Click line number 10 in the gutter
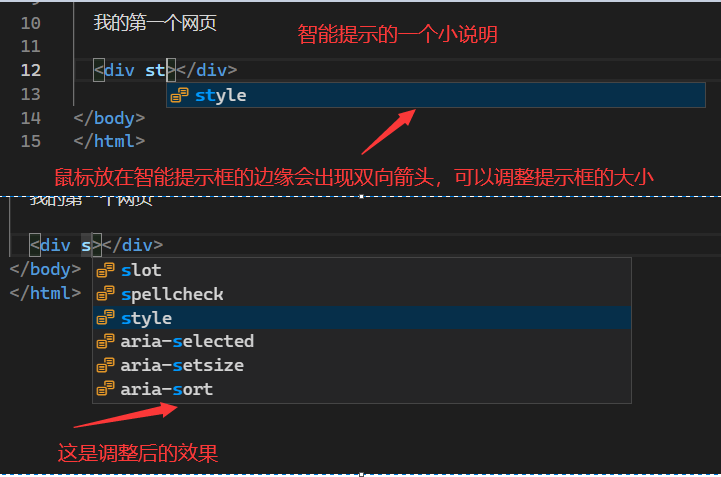 click(x=30, y=22)
